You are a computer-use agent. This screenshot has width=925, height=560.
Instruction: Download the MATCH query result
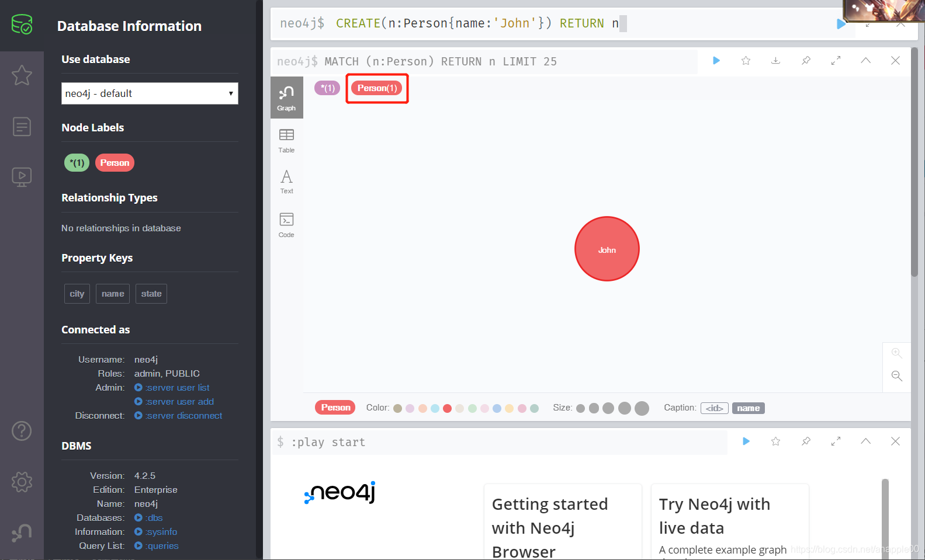tap(776, 61)
